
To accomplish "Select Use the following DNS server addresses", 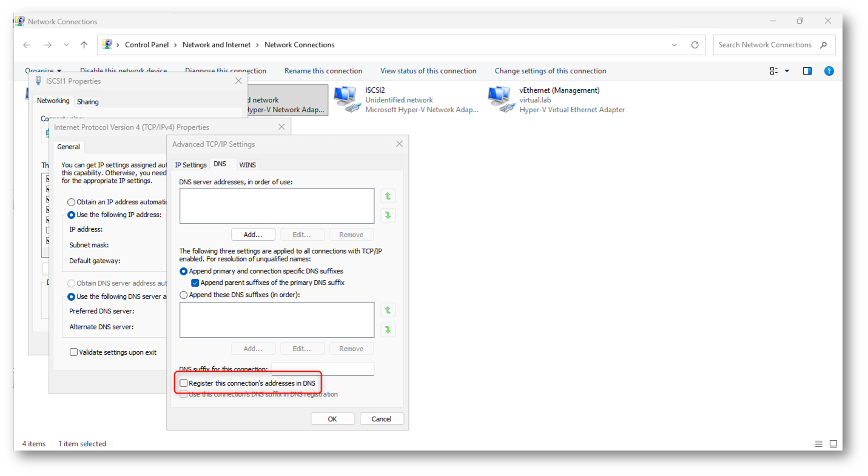I will point(72,297).
